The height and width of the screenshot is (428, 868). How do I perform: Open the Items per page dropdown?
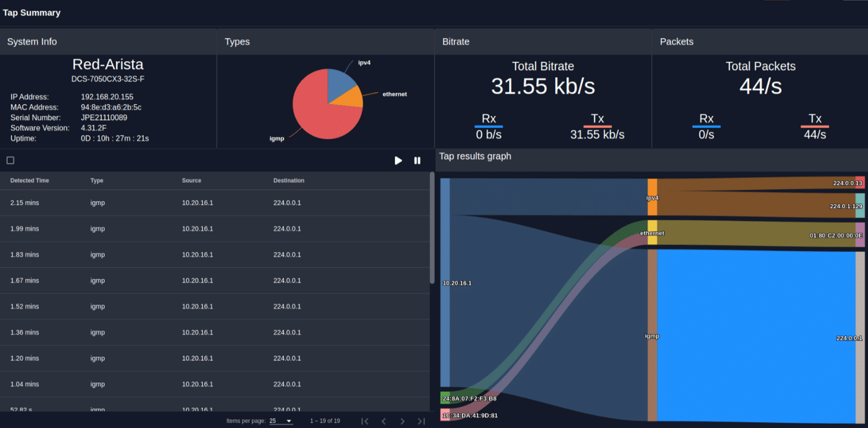(281, 421)
